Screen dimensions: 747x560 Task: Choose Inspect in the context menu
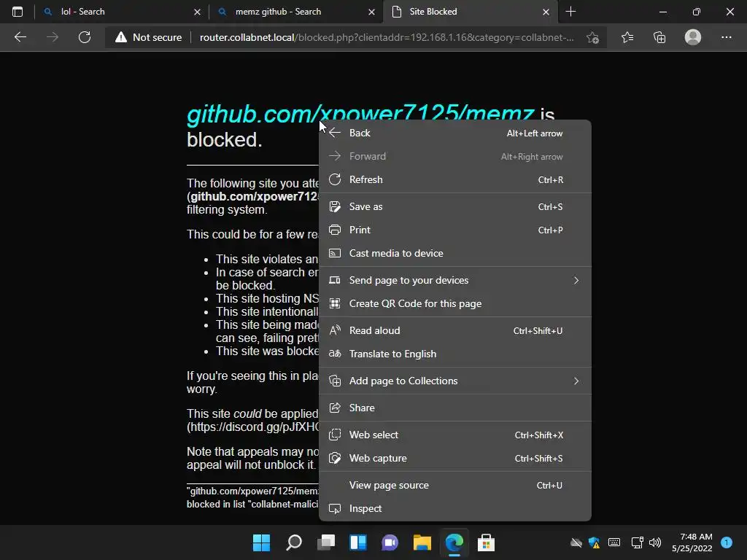455,508
